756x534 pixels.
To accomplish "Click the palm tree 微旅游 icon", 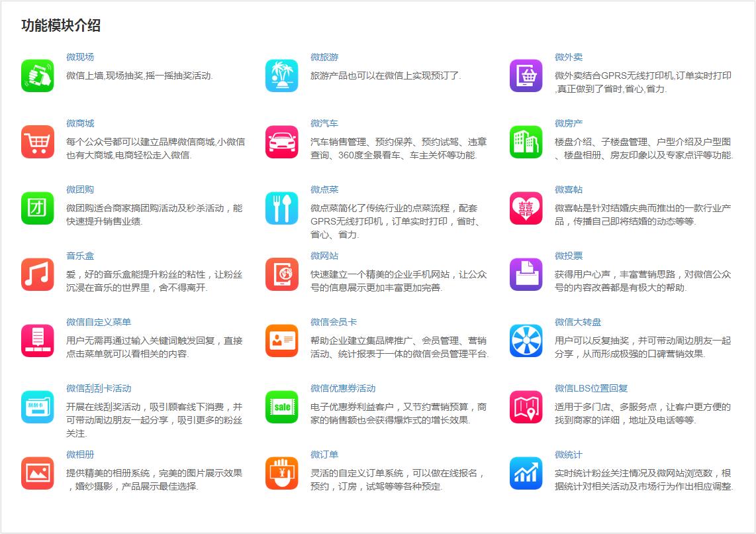I will [282, 76].
